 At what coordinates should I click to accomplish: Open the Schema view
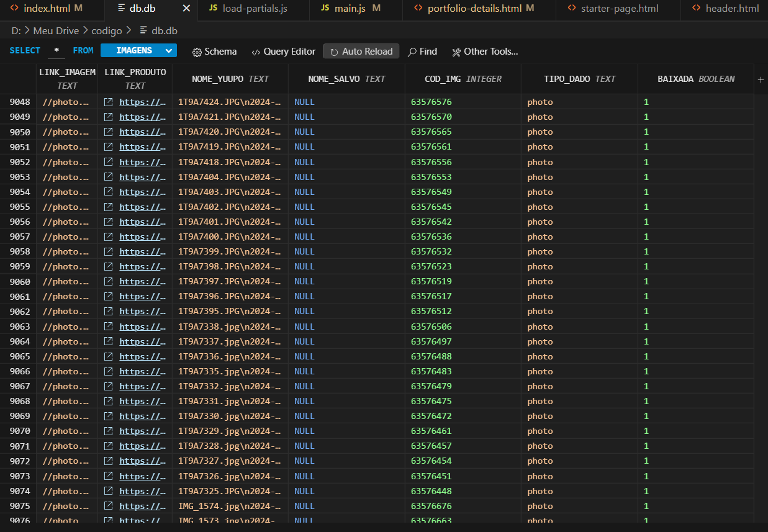click(215, 52)
